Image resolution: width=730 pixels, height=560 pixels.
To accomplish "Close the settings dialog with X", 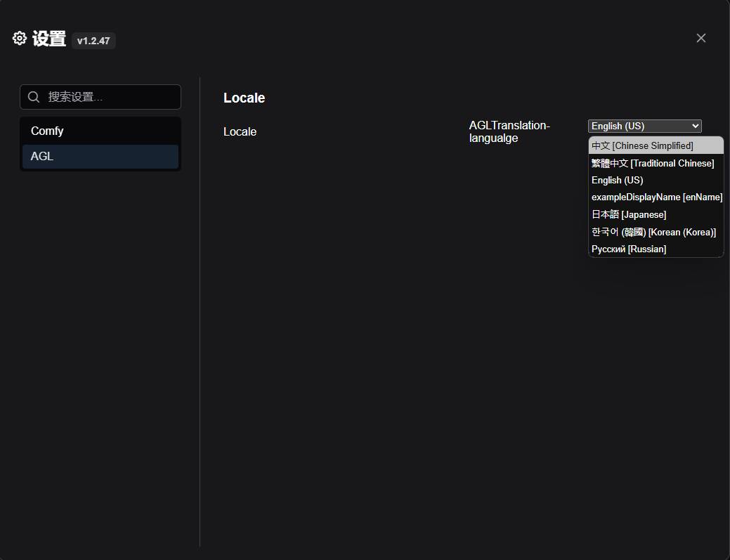I will 700,38.
